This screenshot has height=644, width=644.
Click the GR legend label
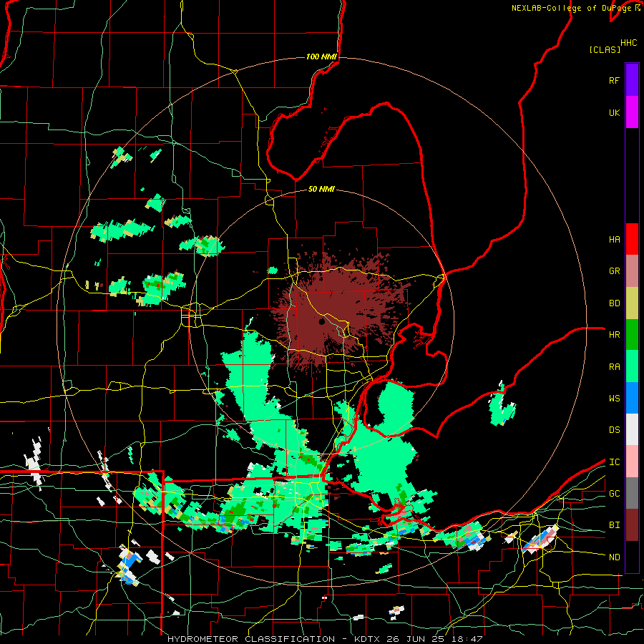point(614,270)
